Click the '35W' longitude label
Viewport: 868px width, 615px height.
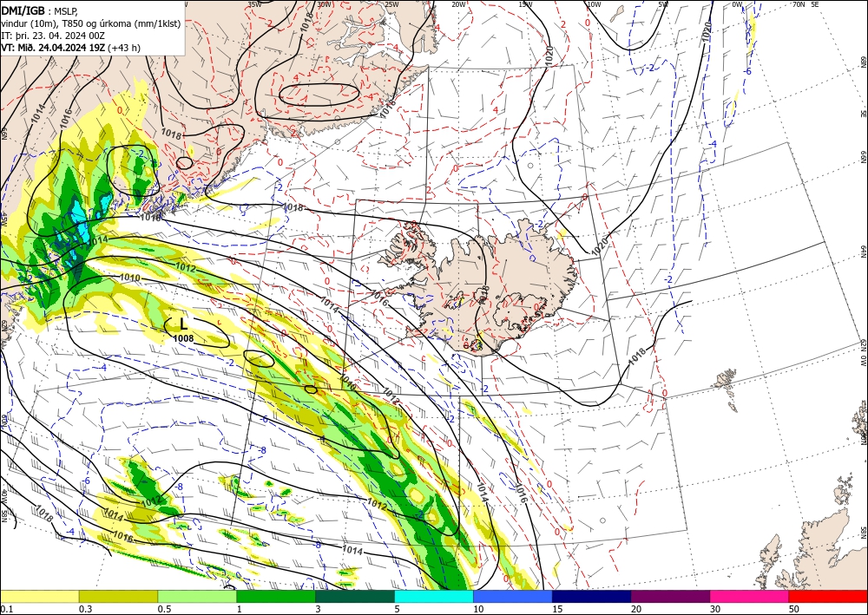[x=254, y=4]
